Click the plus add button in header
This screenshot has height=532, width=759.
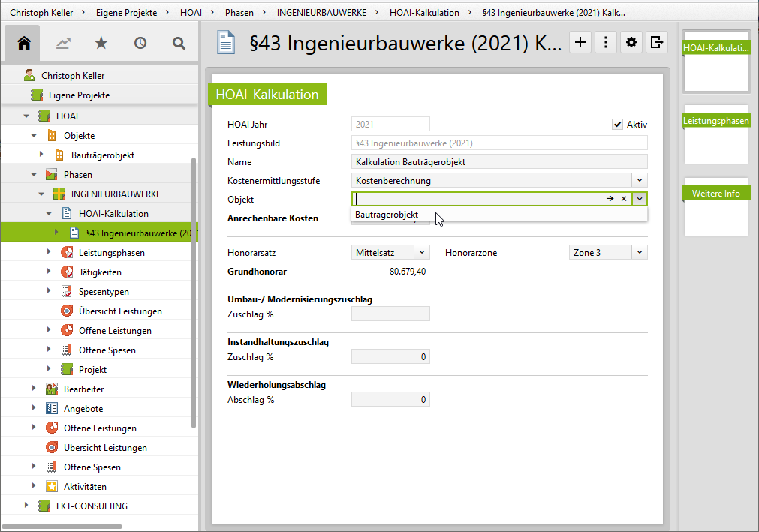[580, 43]
